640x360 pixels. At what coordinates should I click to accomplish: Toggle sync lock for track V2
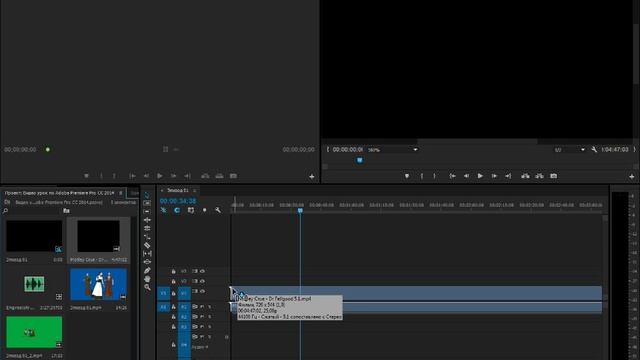point(195,281)
